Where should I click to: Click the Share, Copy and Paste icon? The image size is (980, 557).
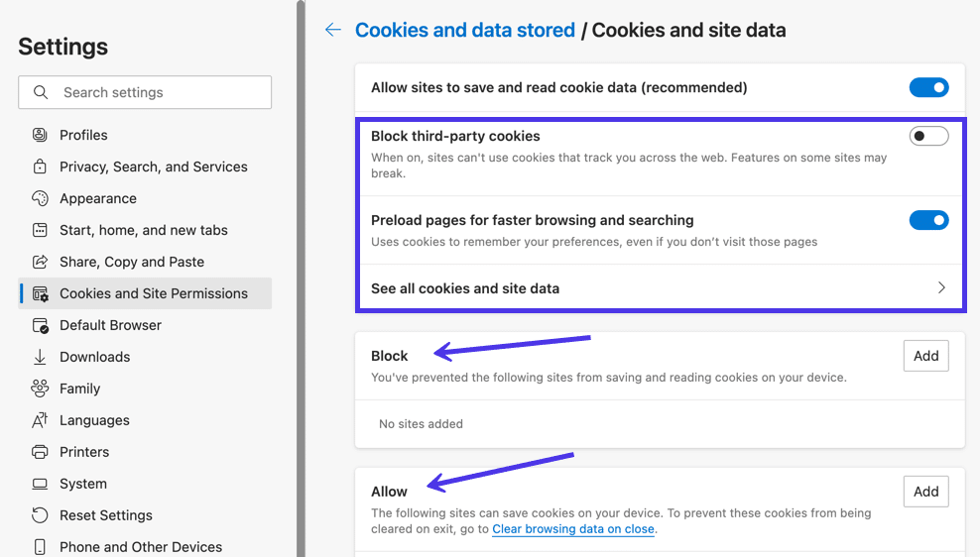(40, 262)
